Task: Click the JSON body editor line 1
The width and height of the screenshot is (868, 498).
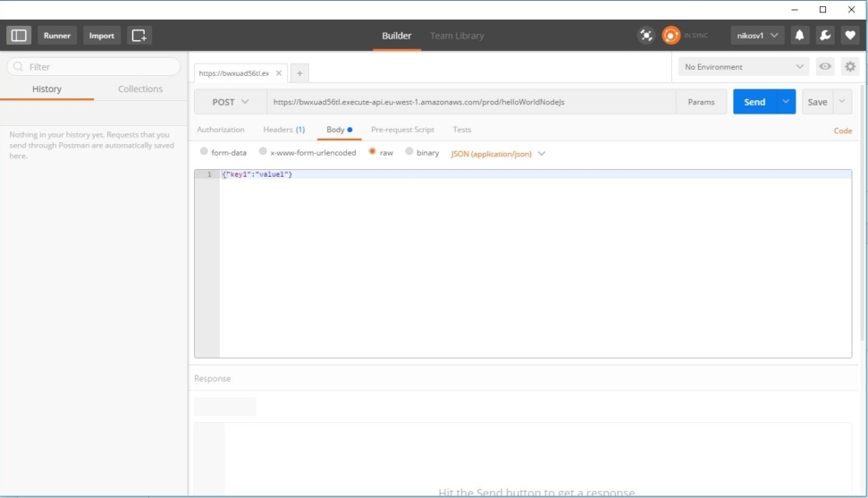Action: (535, 174)
